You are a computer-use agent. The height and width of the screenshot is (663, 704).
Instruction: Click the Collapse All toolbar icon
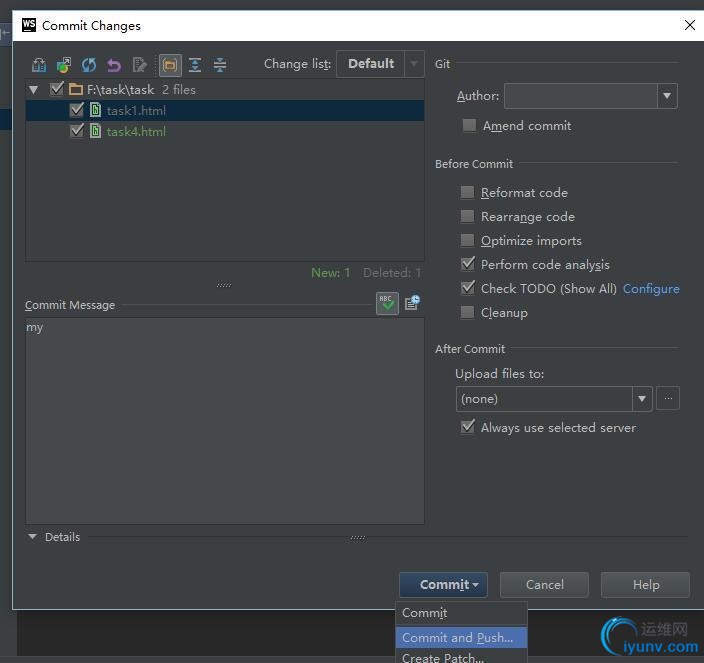click(x=220, y=65)
